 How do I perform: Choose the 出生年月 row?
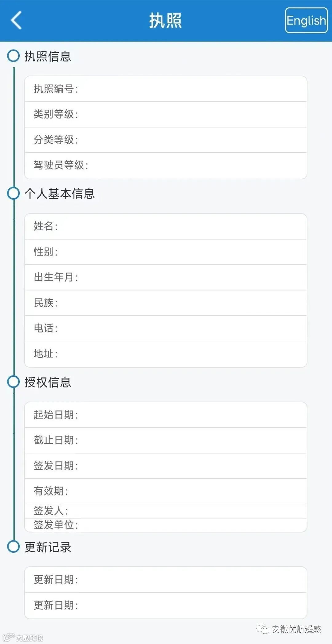166,277
